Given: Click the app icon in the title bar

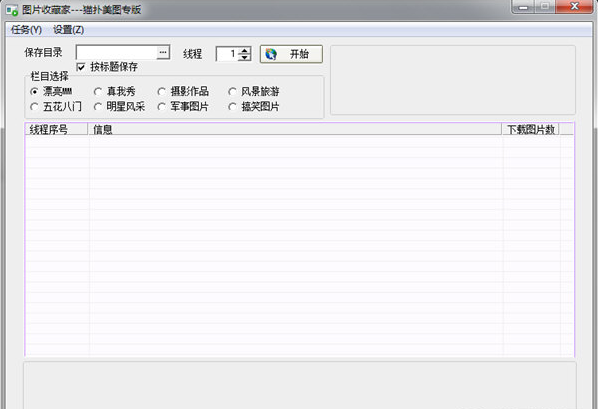Looking at the screenshot, I should [x=12, y=10].
